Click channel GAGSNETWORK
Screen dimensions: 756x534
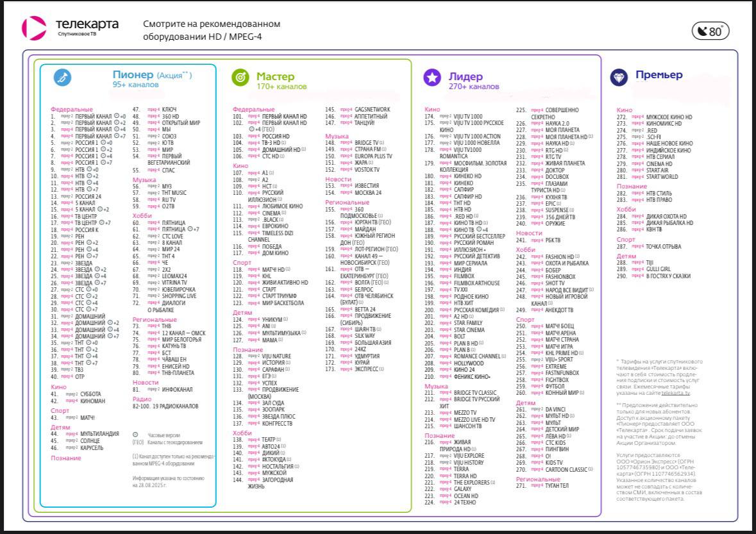coord(372,110)
